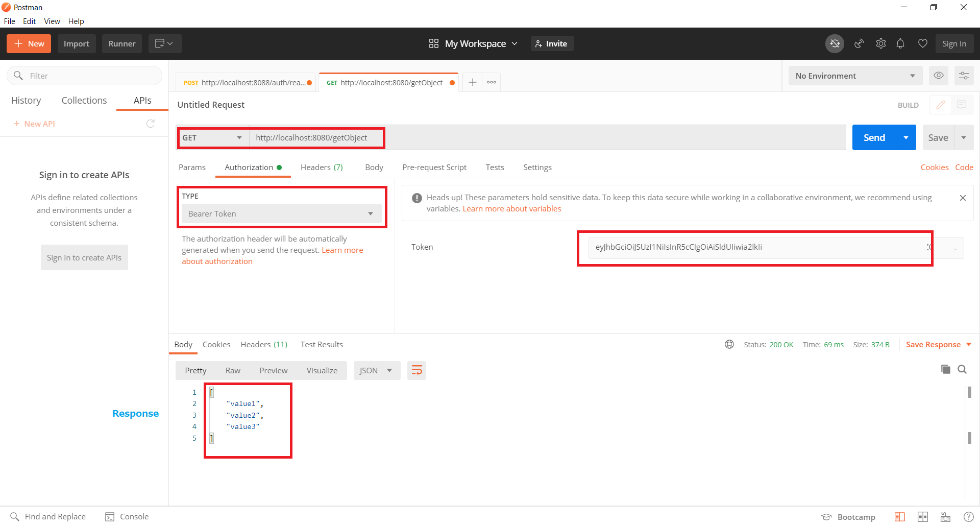Viewport: 980px width, 526px height.
Task: Switch to the History sidebar tab
Action: click(26, 101)
